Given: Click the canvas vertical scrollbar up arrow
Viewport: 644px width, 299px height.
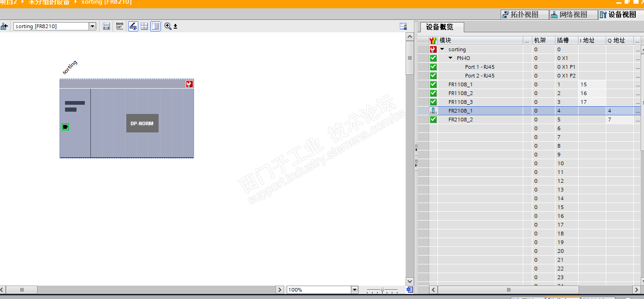Looking at the screenshot, I should [x=409, y=36].
